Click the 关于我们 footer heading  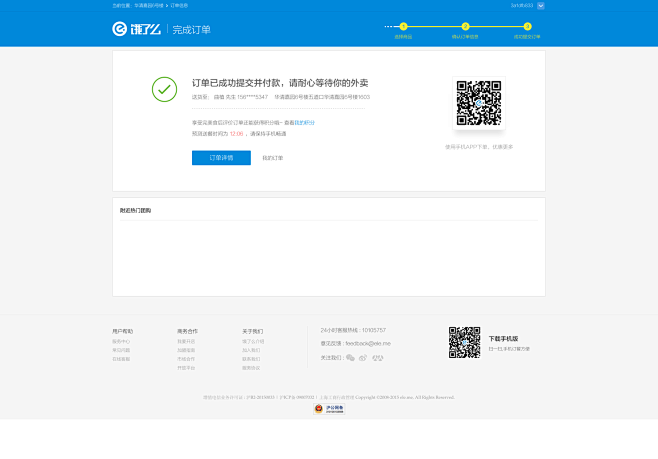point(253,331)
